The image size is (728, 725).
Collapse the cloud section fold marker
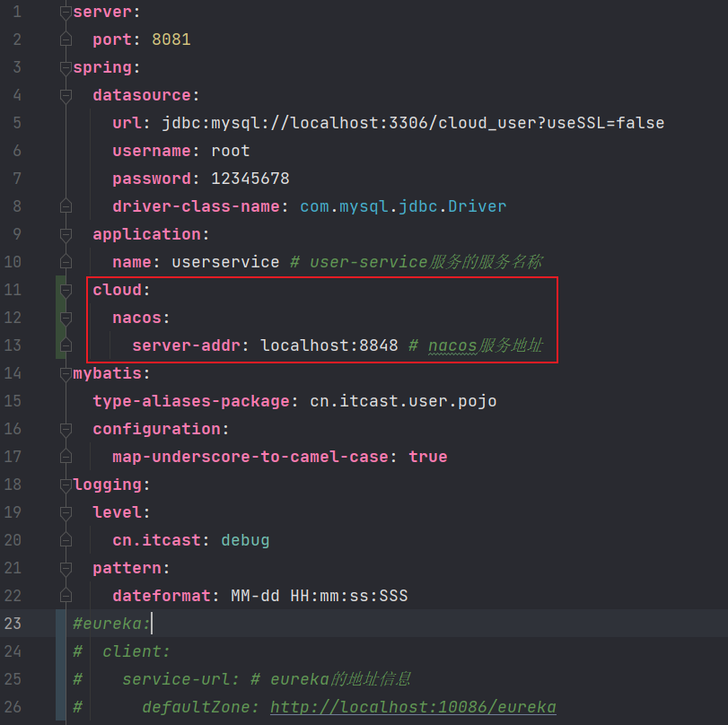pyautogui.click(x=66, y=290)
